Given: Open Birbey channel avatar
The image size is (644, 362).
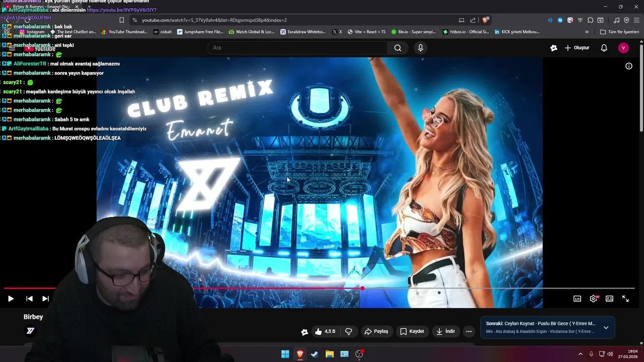Looking at the screenshot, I should coord(30,330).
